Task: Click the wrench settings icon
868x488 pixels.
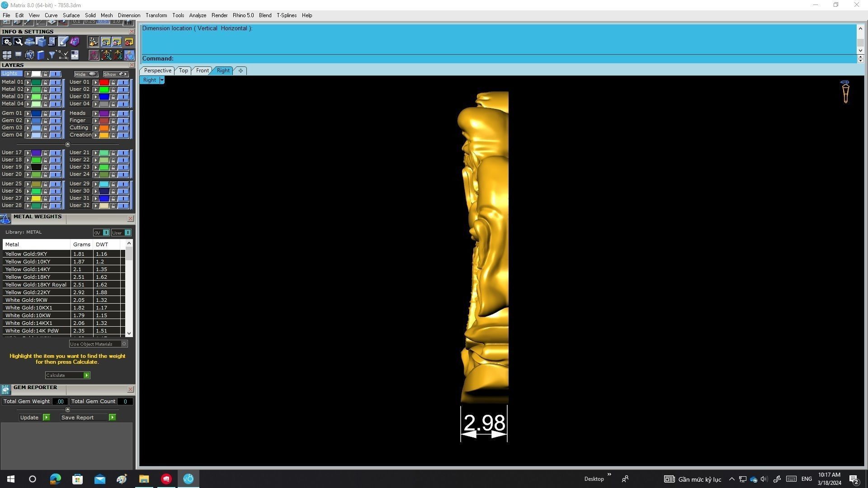Action: [18, 42]
